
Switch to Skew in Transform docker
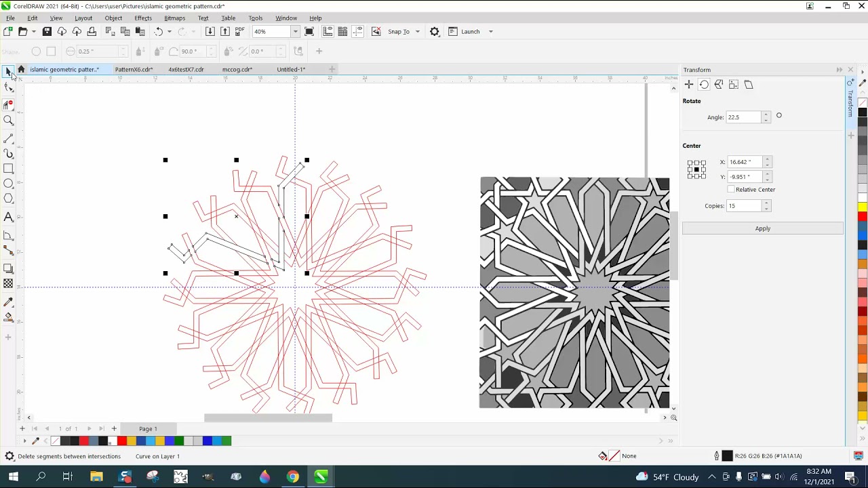pos(749,85)
